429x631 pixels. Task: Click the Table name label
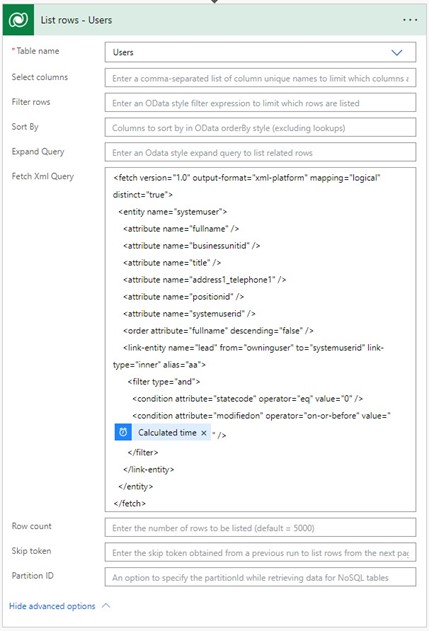pos(38,51)
